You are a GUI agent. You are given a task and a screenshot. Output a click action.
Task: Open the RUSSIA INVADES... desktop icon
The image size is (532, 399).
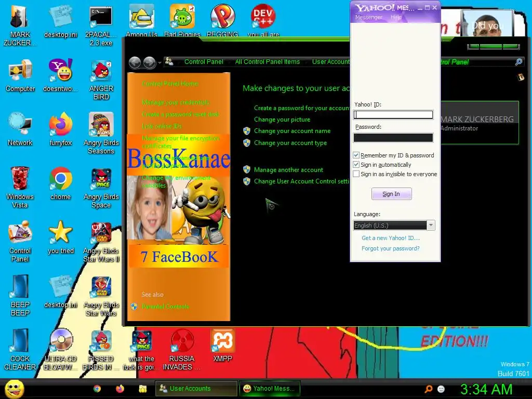tap(182, 350)
